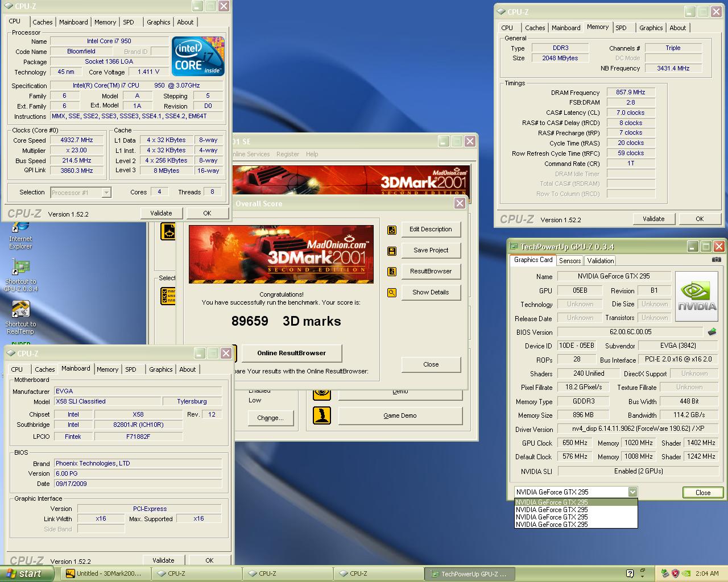
Task: Click the red security shield tray icon
Action: point(675,573)
